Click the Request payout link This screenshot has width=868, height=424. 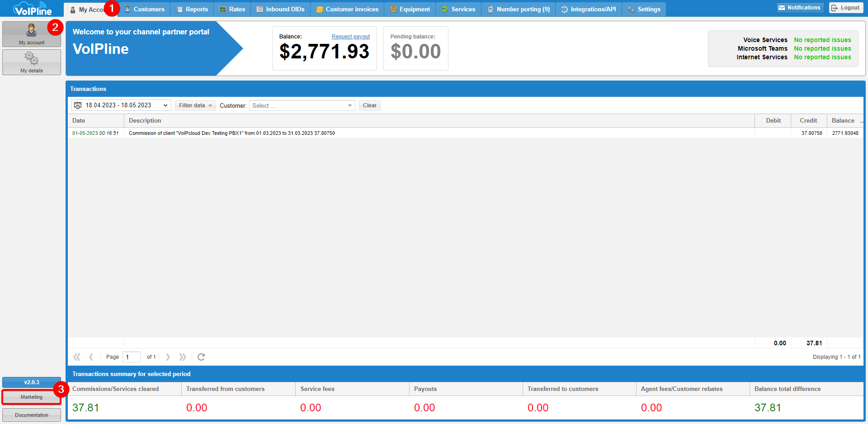click(x=350, y=37)
